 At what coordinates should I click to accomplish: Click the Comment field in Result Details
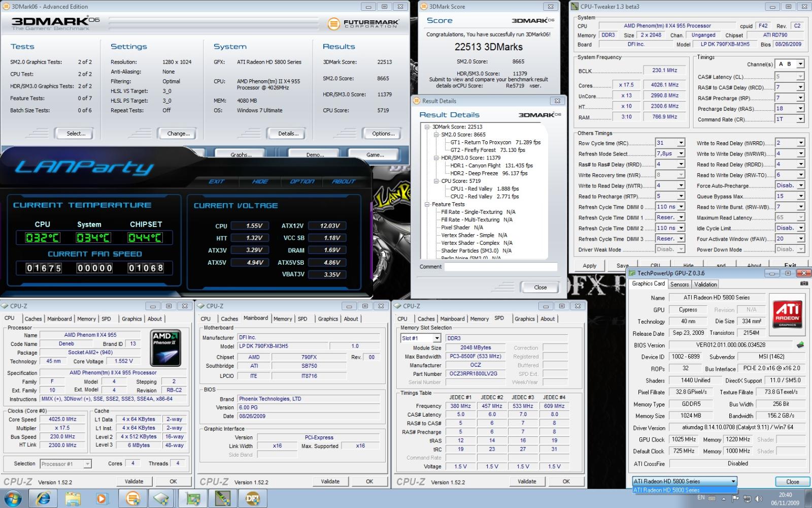(500, 267)
